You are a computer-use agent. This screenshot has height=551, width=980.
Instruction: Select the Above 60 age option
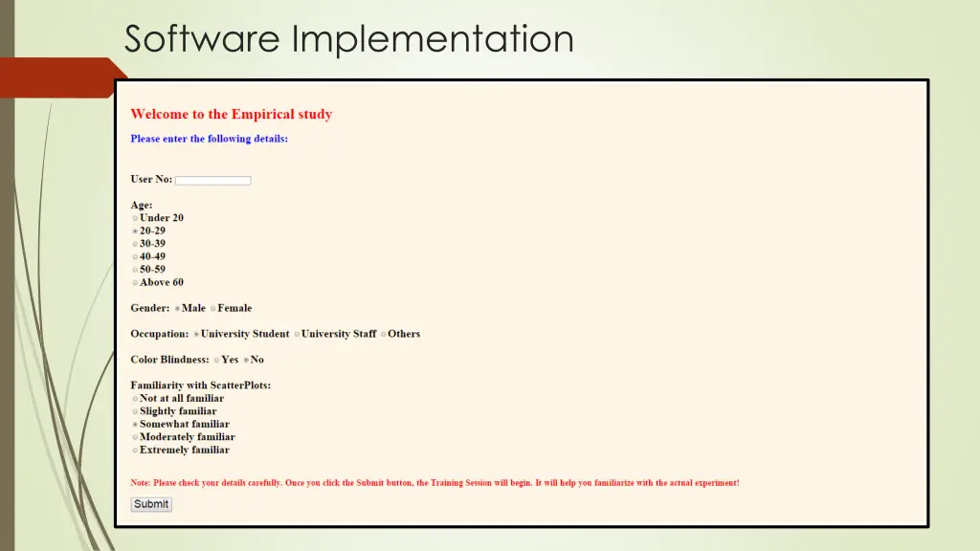(135, 283)
